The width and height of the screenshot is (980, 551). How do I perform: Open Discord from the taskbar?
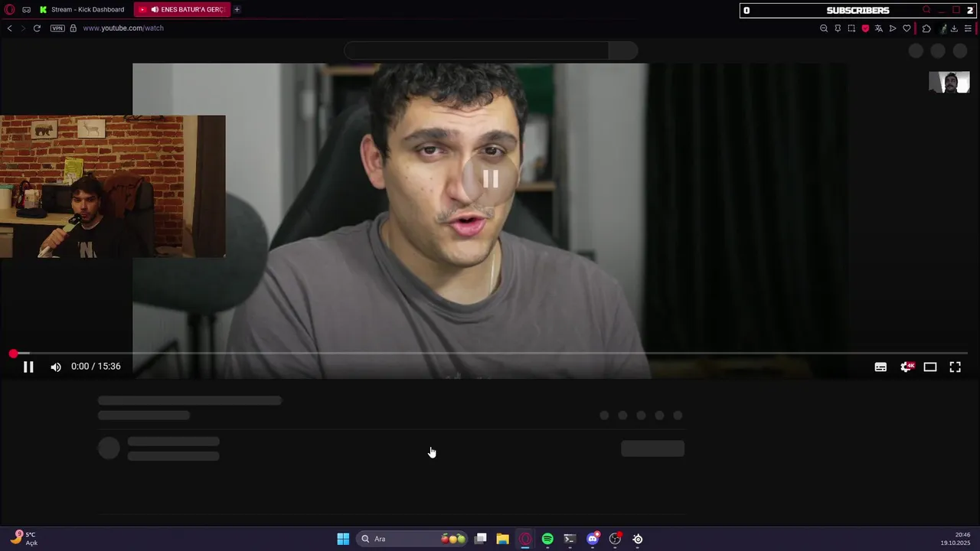point(593,539)
